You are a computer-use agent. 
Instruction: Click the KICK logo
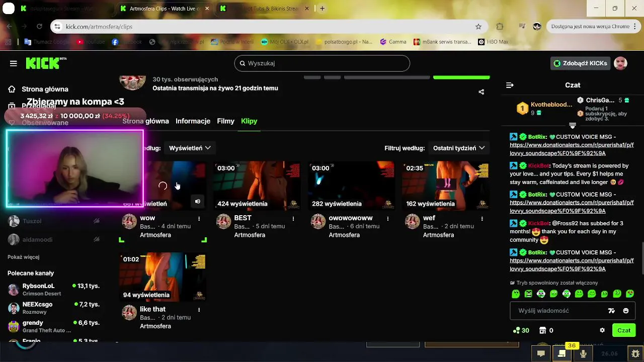[x=46, y=63]
